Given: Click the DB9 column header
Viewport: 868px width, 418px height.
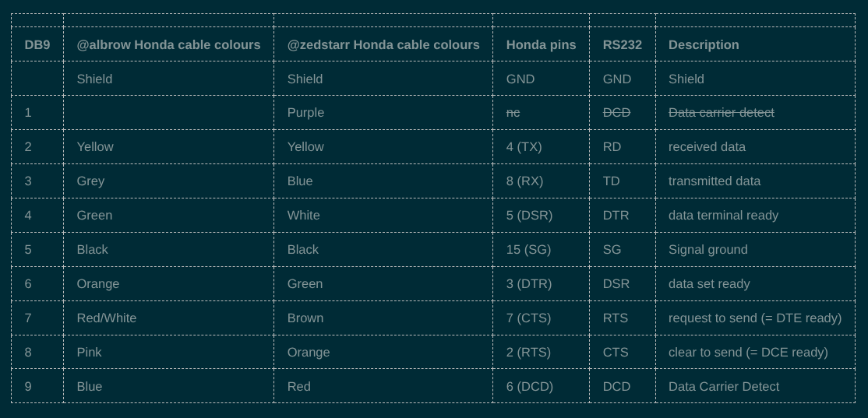Looking at the screenshot, I should tap(37, 44).
